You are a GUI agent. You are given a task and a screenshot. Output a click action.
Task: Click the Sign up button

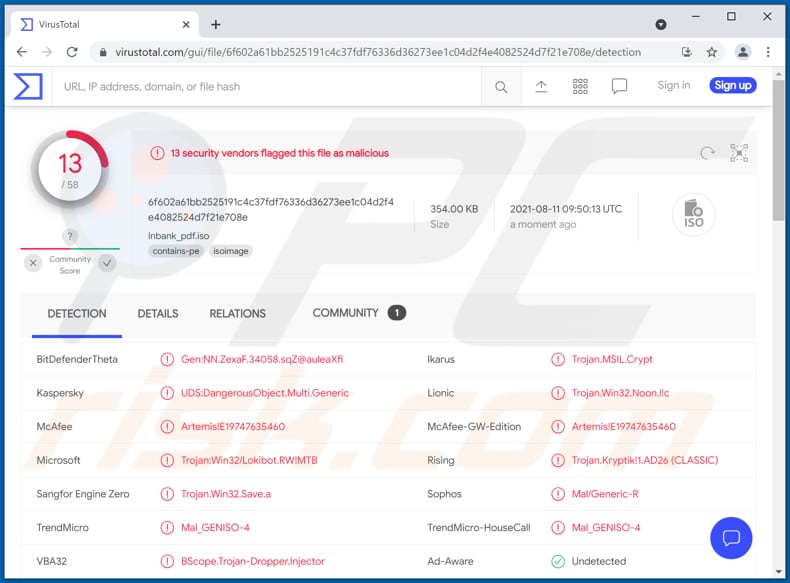(x=733, y=85)
